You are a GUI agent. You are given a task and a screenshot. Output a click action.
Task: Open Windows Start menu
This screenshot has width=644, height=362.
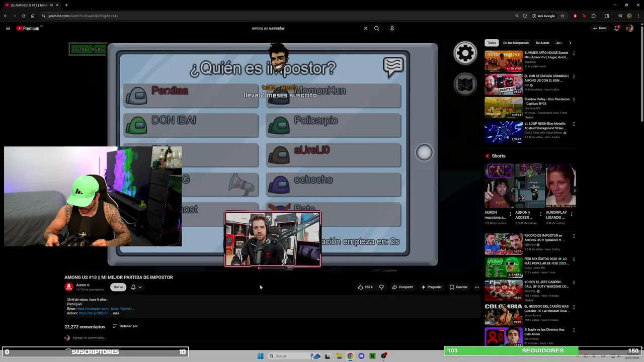[x=260, y=356]
